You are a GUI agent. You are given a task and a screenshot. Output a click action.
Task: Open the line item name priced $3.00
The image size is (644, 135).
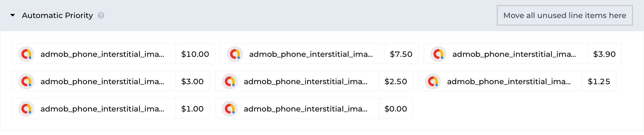102,81
